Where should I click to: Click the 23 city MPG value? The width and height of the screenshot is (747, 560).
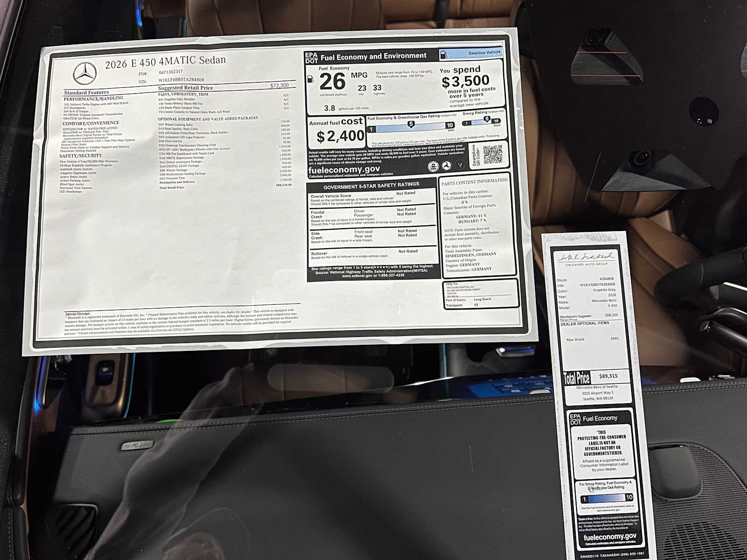pyautogui.click(x=362, y=88)
